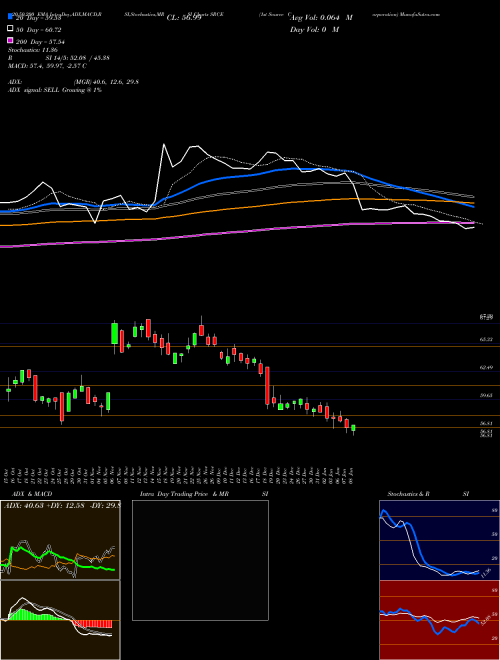Click the 11.36 value on Stochastics panel
Viewport: 500px width, 660px height.
pos(486,573)
